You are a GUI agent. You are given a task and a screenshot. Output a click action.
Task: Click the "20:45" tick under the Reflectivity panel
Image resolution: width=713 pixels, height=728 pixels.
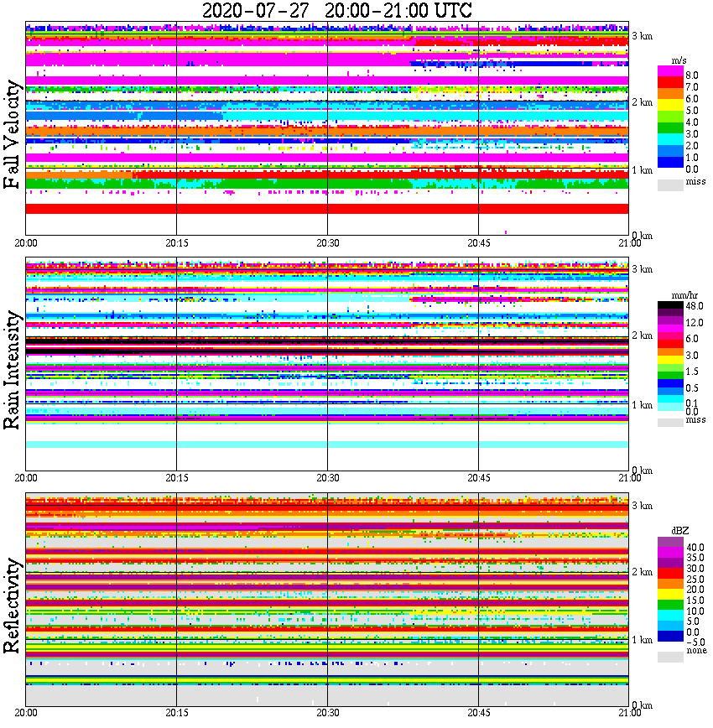(479, 712)
